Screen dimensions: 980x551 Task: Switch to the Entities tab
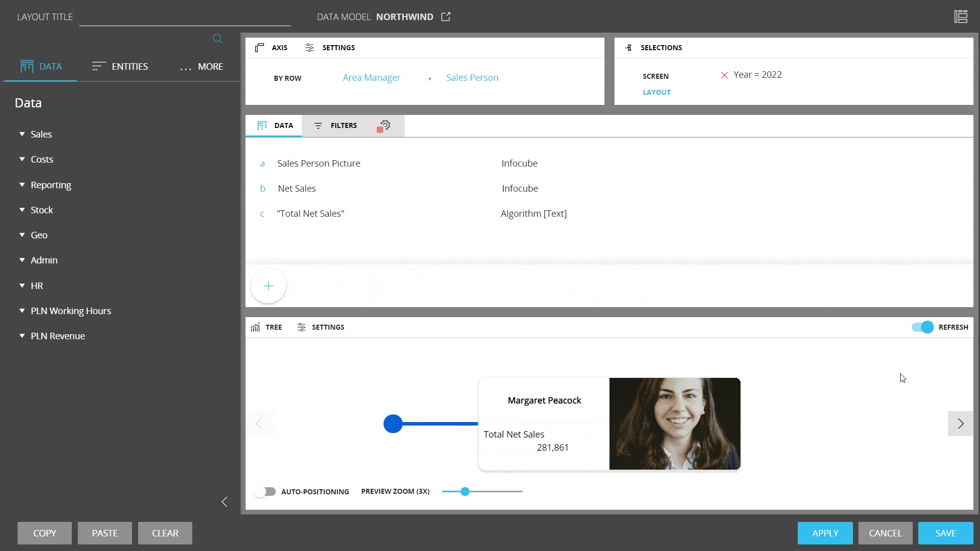point(120,66)
